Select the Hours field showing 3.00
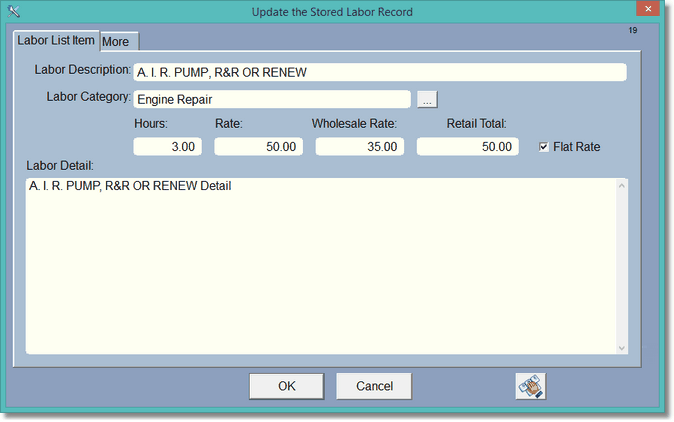 [167, 147]
